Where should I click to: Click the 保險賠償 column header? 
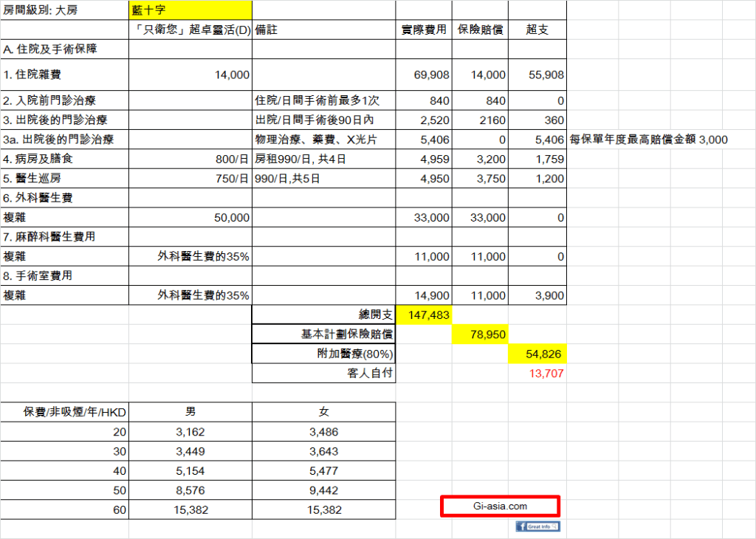click(480, 30)
